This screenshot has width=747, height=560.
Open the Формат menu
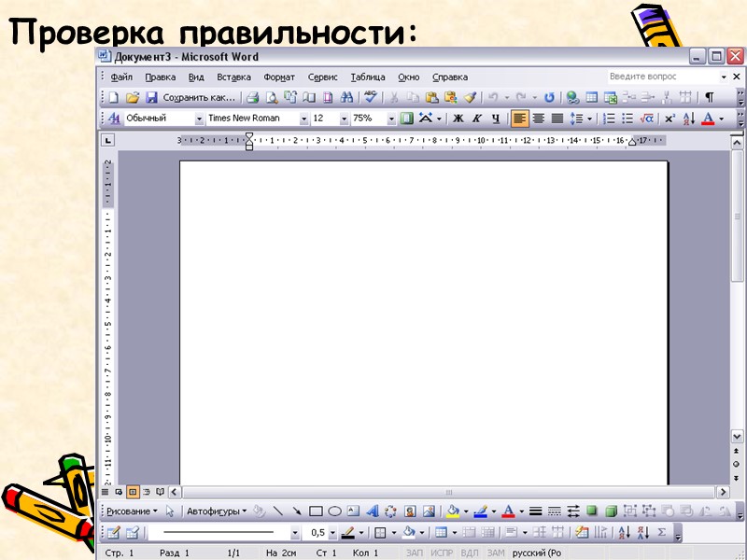coord(279,77)
